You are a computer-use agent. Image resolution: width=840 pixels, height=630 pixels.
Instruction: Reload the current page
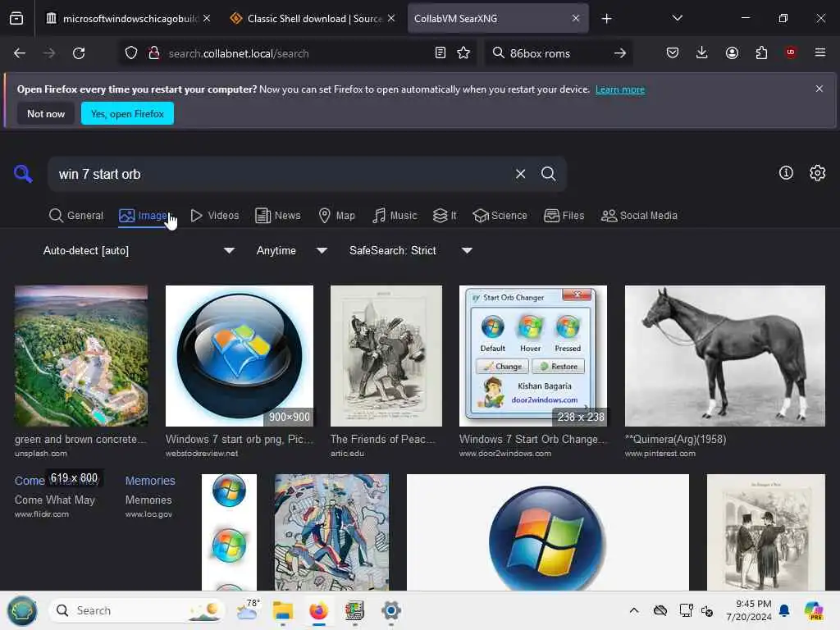(x=79, y=53)
